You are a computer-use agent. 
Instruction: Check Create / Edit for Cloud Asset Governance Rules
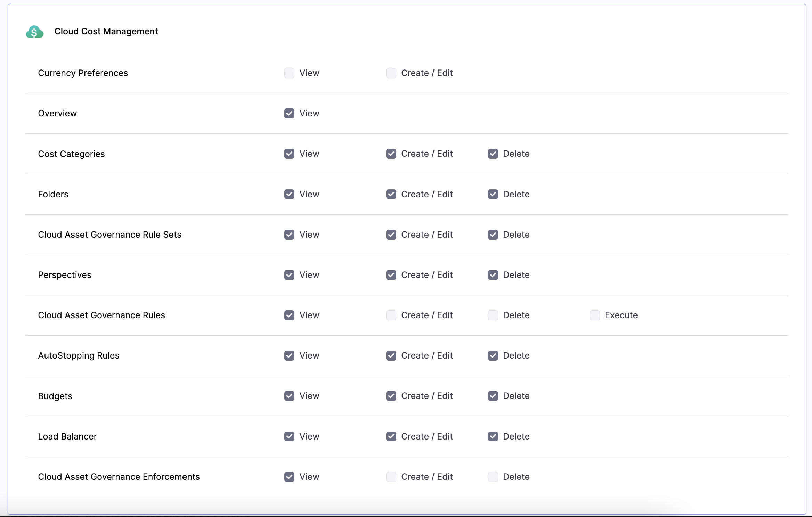391,315
